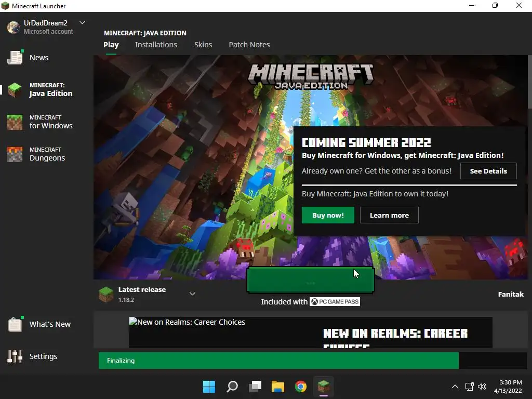The image size is (532, 399).
Task: Open Windows taskbar search
Action: 232,387
